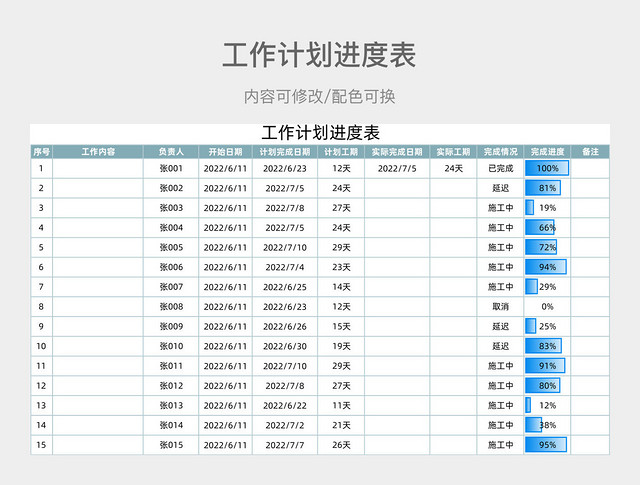Select the 计划工期 column header
Screen dimensions: 640x485
[x=341, y=152]
